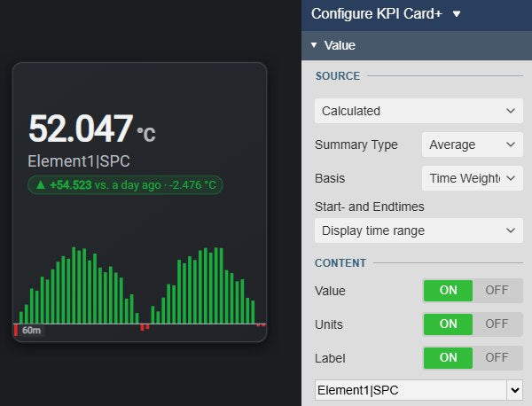
Task: Click the green up-triangle trend icon
Action: [x=41, y=185]
